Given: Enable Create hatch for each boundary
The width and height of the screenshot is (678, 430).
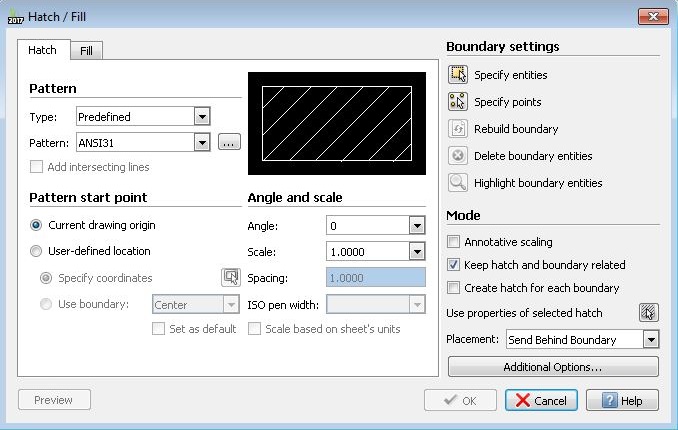Looking at the screenshot, I should tap(453, 287).
